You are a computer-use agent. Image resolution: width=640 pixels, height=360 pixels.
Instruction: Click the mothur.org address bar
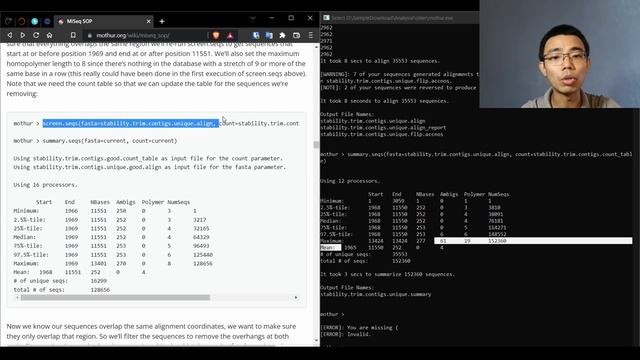tap(145, 36)
